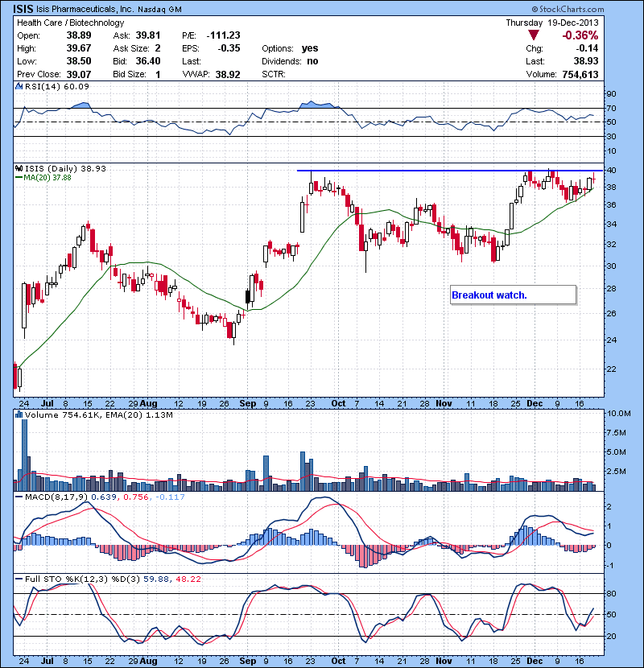The width and height of the screenshot is (644, 668).
Task: Click the Bid Size value 1
Action: pos(158,74)
